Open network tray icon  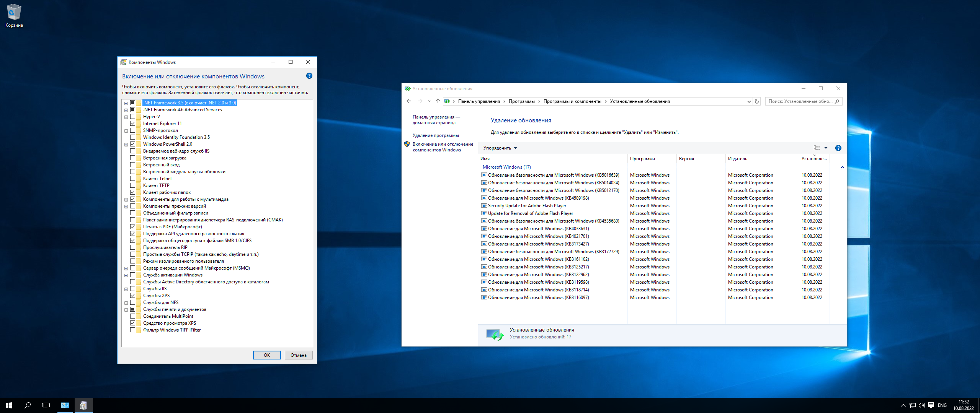click(x=913, y=405)
